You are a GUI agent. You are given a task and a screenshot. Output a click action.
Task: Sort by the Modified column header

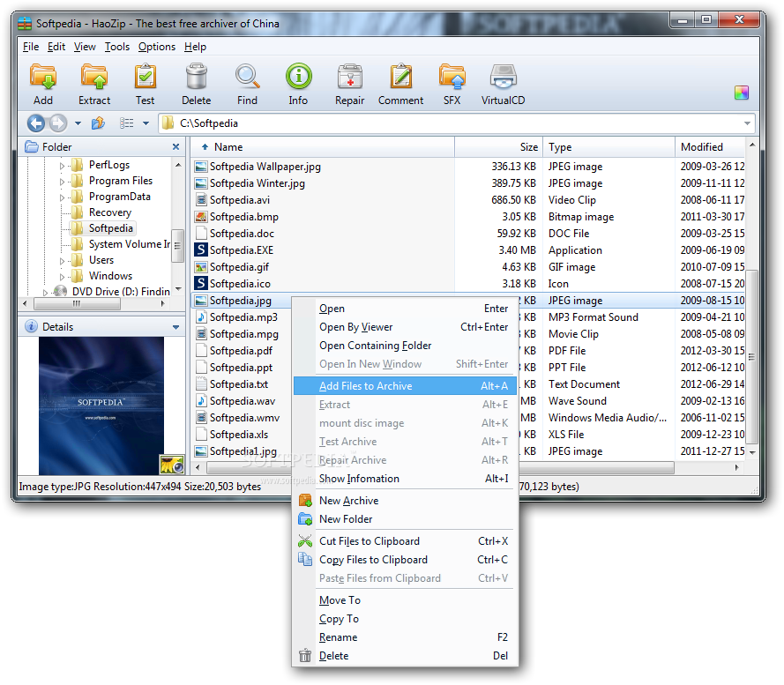pos(710,147)
